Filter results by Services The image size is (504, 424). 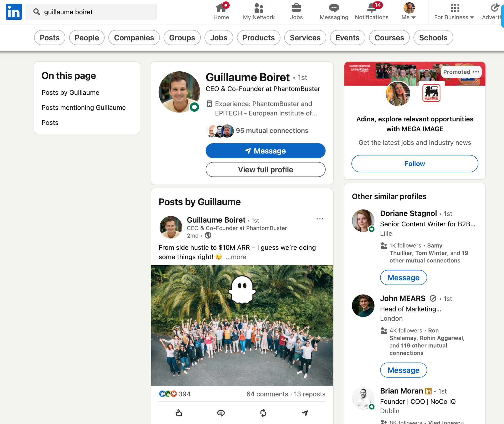click(x=305, y=37)
